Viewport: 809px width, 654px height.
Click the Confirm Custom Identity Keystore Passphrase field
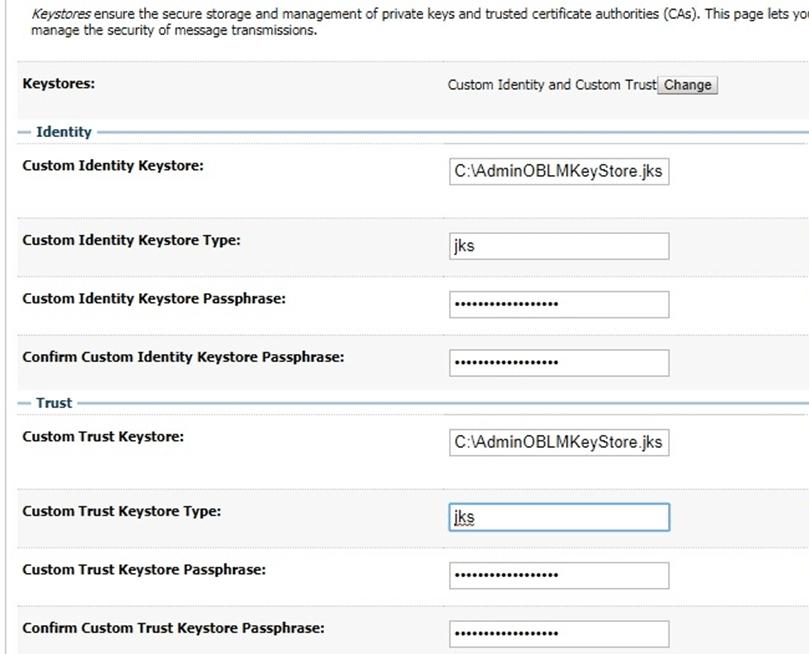click(559, 362)
